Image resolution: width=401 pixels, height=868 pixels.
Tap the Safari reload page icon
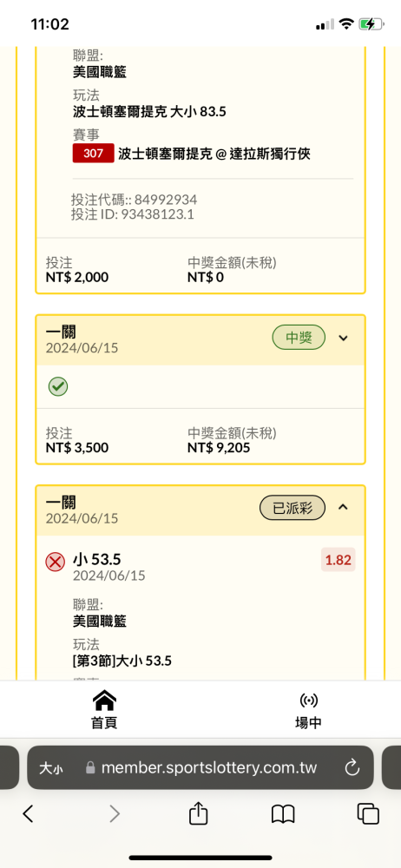click(352, 768)
